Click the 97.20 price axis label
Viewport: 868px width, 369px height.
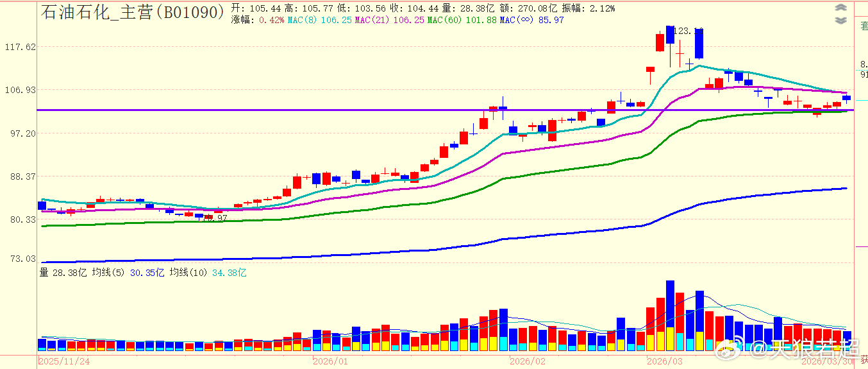point(22,133)
